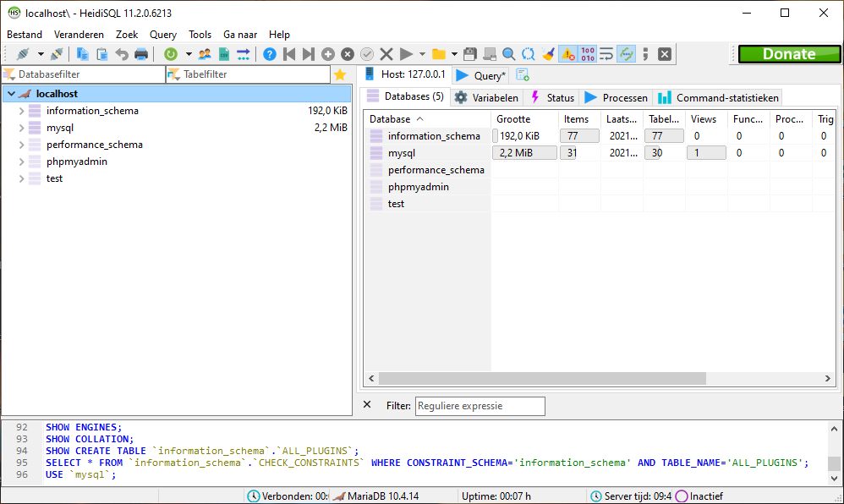The image size is (844, 504).
Task: Click the Replace text icon
Action: [528, 54]
